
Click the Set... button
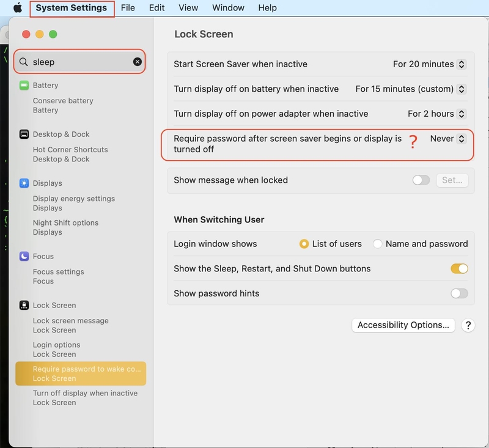pos(452,180)
